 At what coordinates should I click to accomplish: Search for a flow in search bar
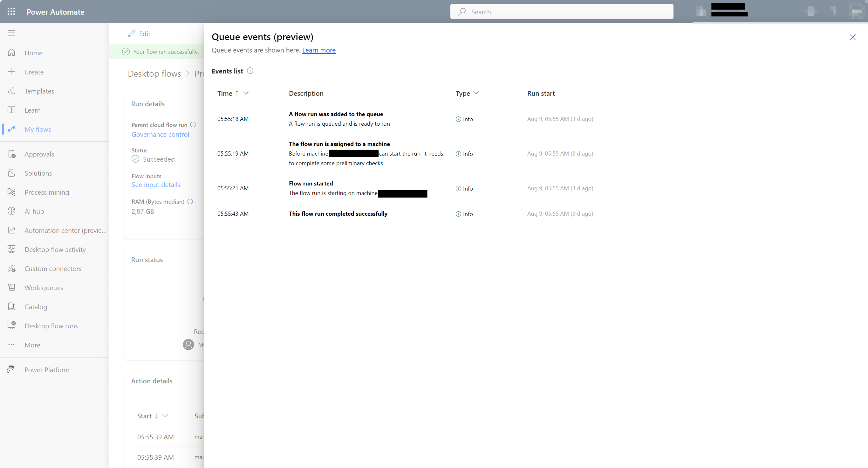point(561,11)
